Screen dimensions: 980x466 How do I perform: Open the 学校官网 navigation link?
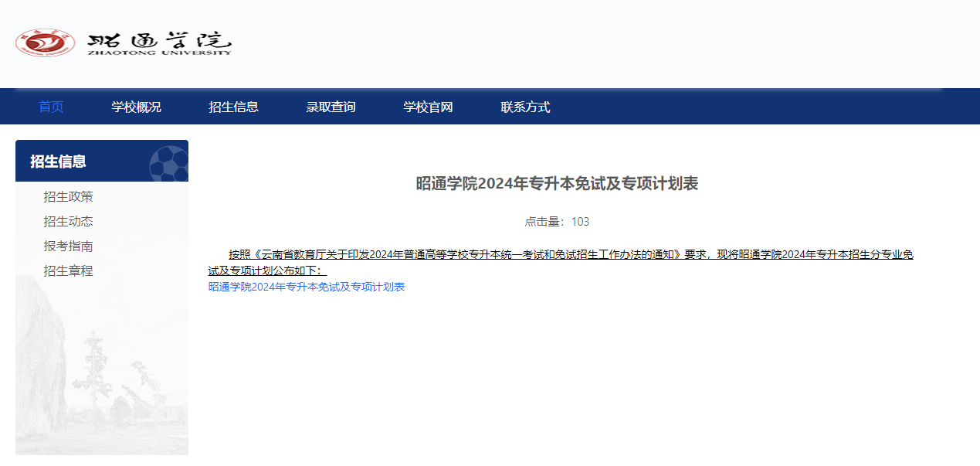point(428,107)
